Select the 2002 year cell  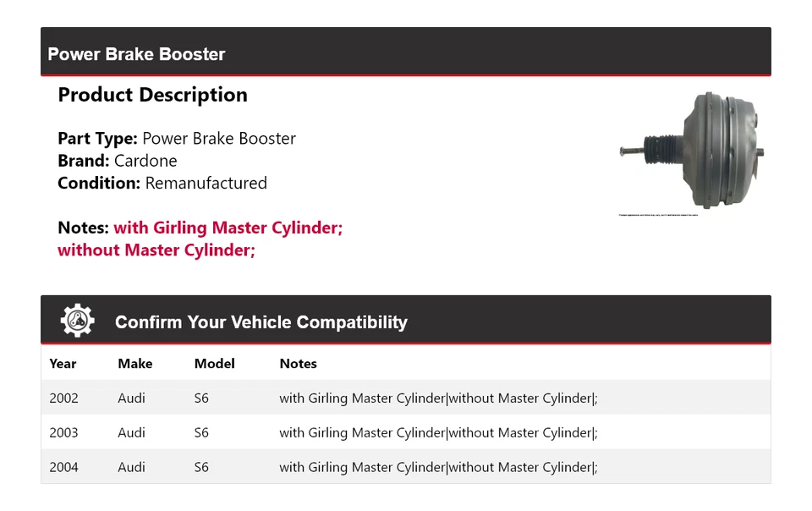coord(63,398)
